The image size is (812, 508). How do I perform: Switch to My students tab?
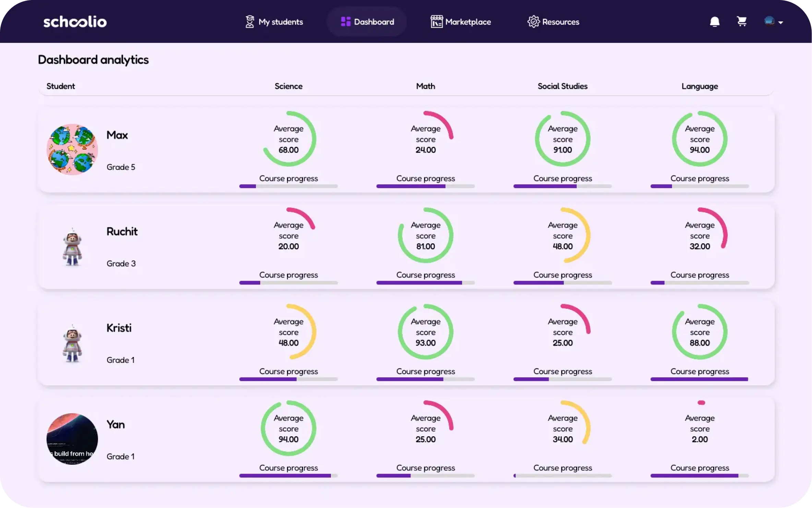[280, 22]
